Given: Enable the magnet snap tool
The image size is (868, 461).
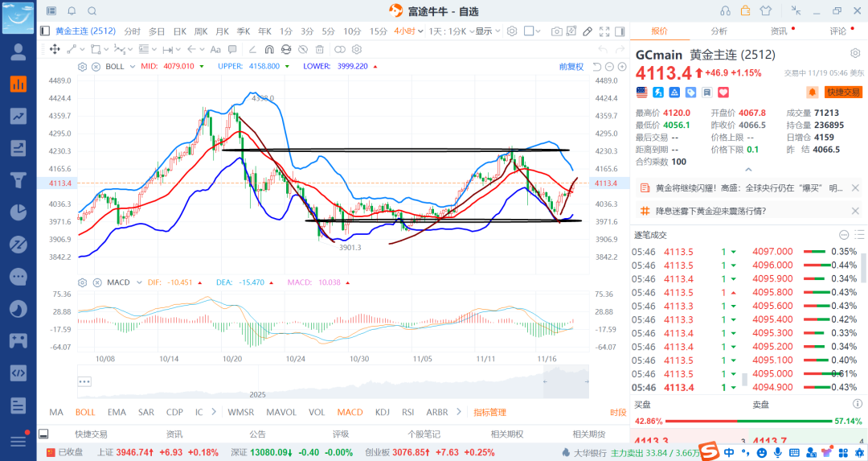Looking at the screenshot, I should 269,49.
